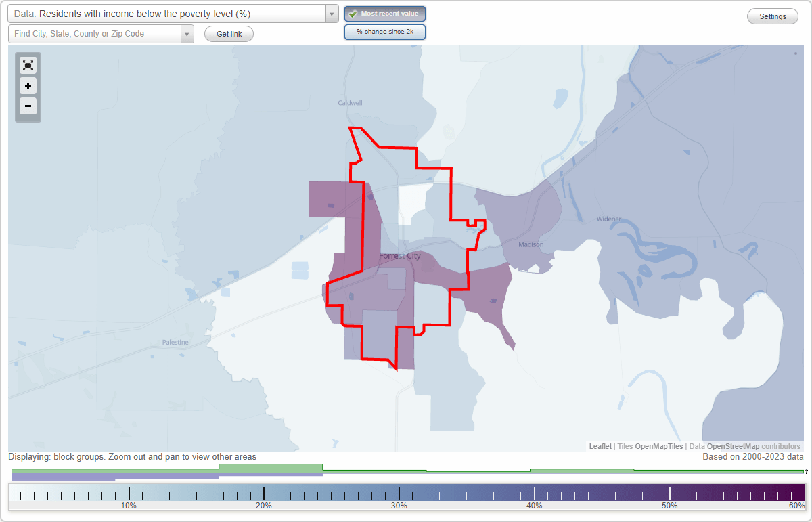Click the green checkmark on Most recent value
This screenshot has width=812, height=522.
pos(354,14)
